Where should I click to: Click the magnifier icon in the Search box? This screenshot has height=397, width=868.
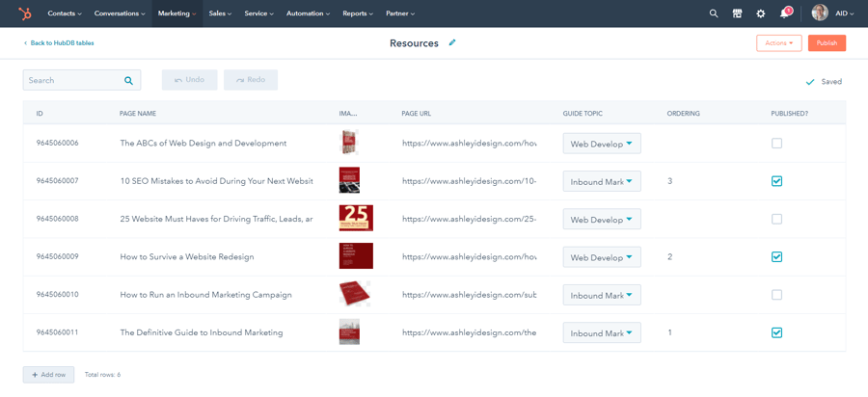[x=128, y=80]
